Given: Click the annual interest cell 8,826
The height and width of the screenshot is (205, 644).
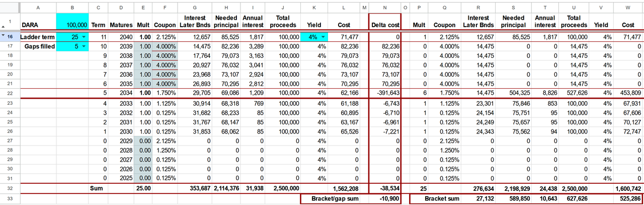Looking at the screenshot, I should click(544, 93).
